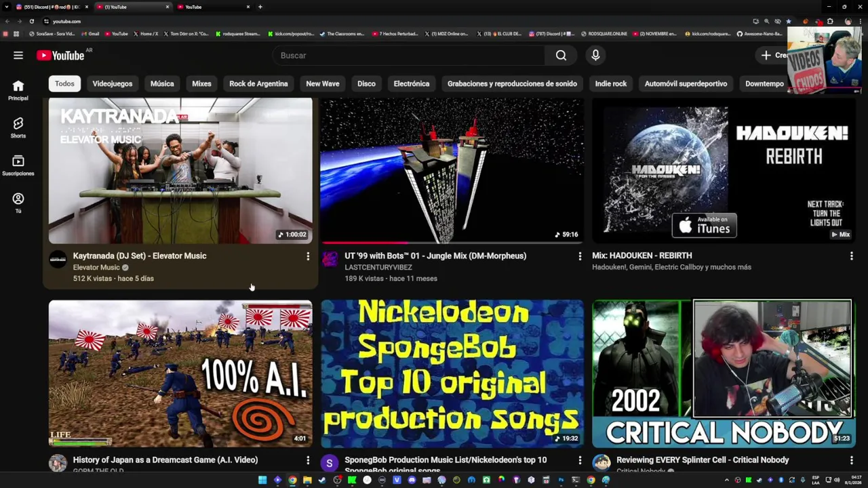
Task: Open options menu for SpongeBob Production Music video
Action: coord(580,460)
